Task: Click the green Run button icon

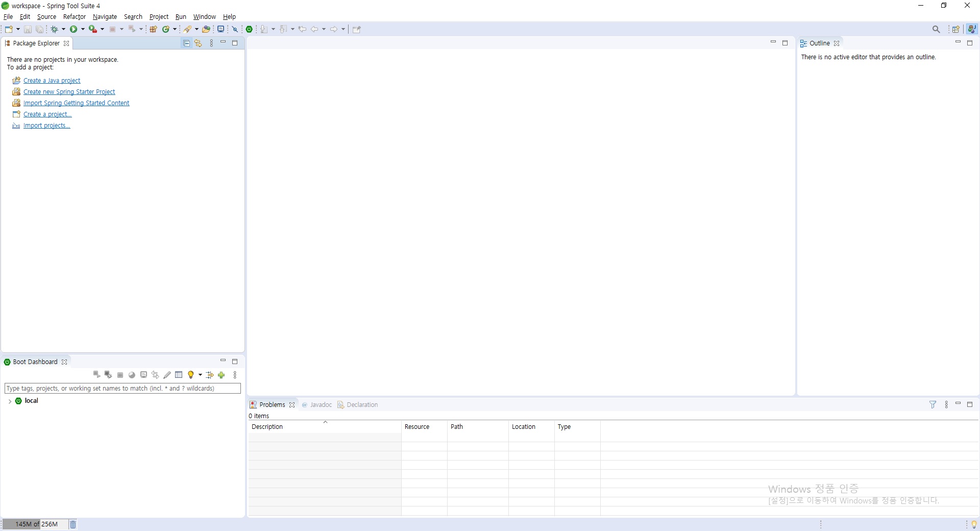Action: coord(73,29)
